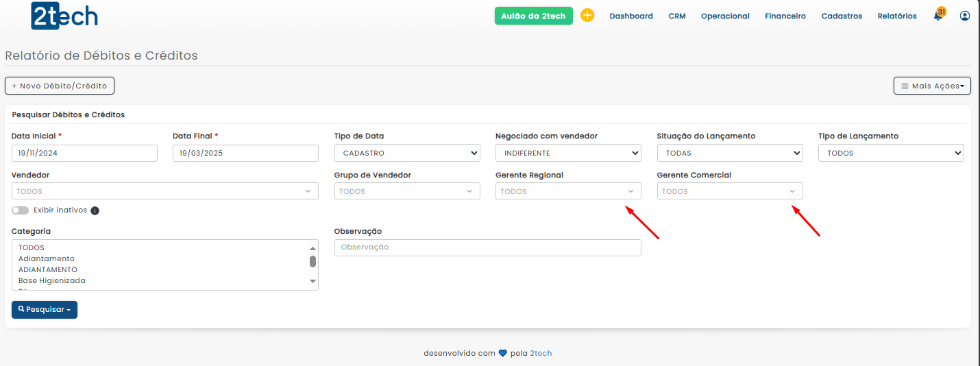Click the Pesquisar button
This screenshot has width=980, height=366.
click(45, 310)
